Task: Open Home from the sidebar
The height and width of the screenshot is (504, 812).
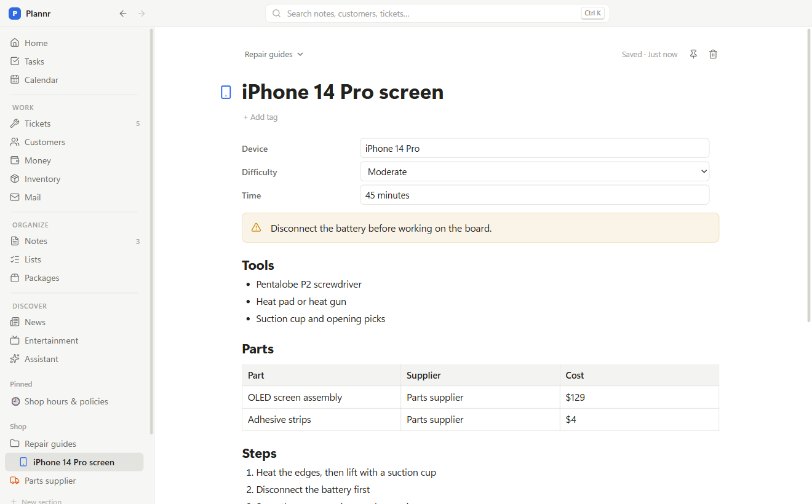Action: point(75,43)
